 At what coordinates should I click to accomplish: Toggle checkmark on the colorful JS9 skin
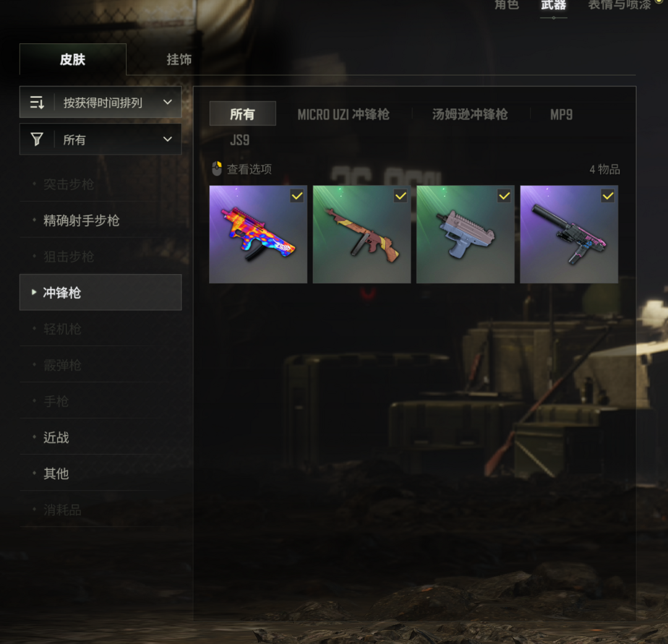[297, 195]
